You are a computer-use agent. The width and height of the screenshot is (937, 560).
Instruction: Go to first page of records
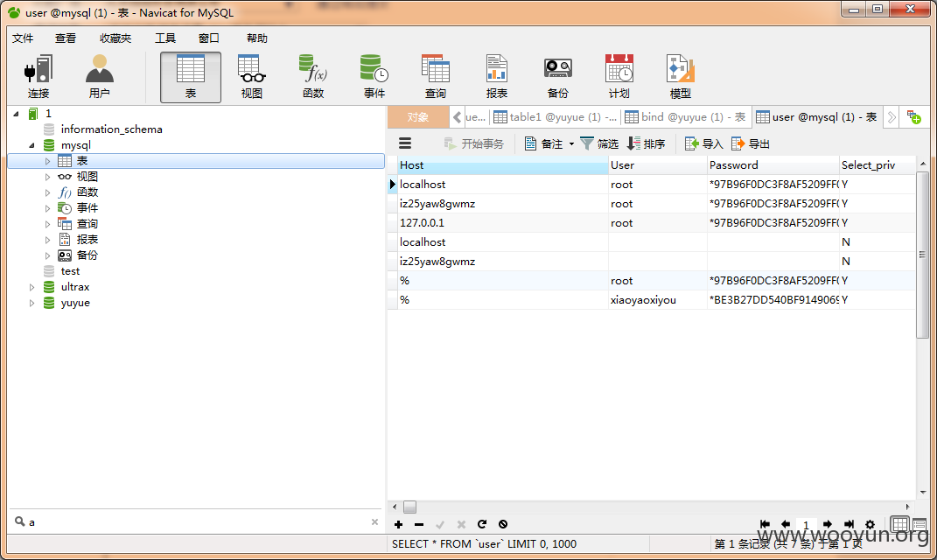pos(765,524)
